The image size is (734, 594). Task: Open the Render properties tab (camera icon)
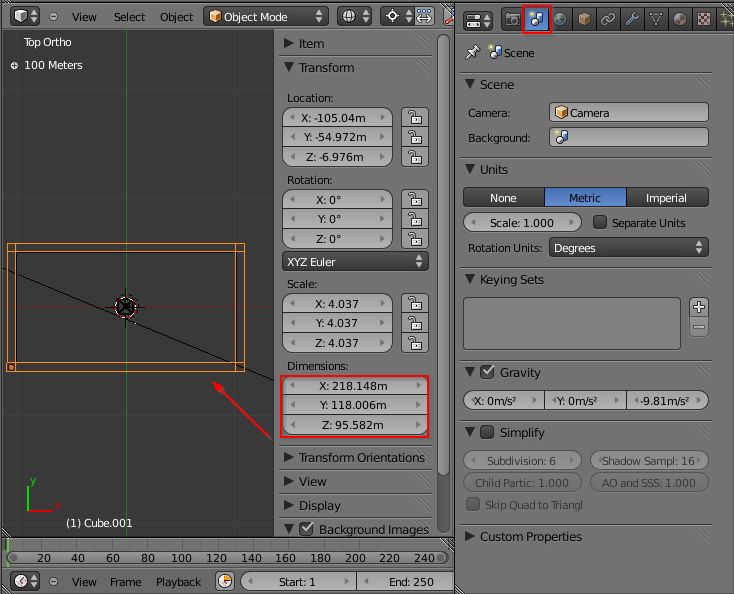[513, 19]
